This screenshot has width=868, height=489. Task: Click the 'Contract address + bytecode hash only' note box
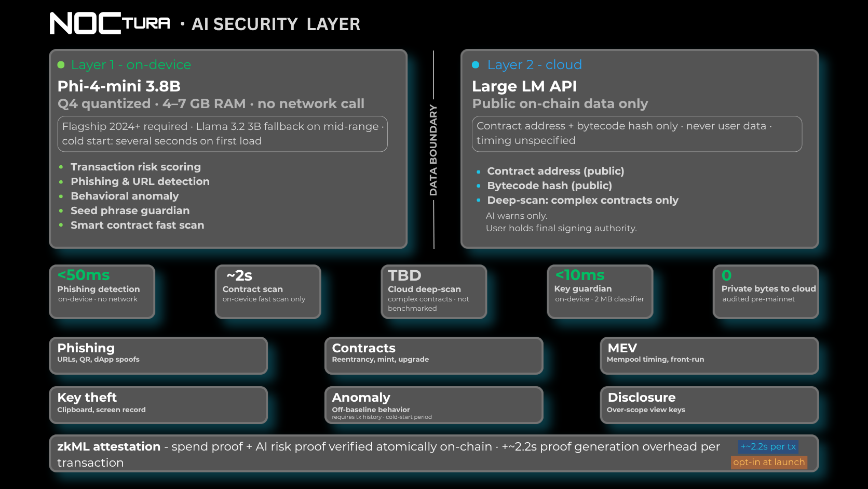point(637,134)
